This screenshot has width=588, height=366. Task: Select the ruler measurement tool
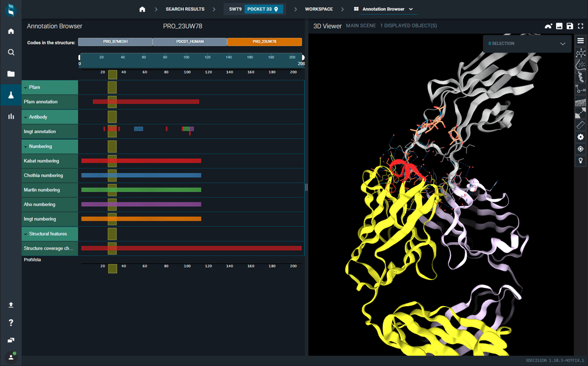(580, 125)
